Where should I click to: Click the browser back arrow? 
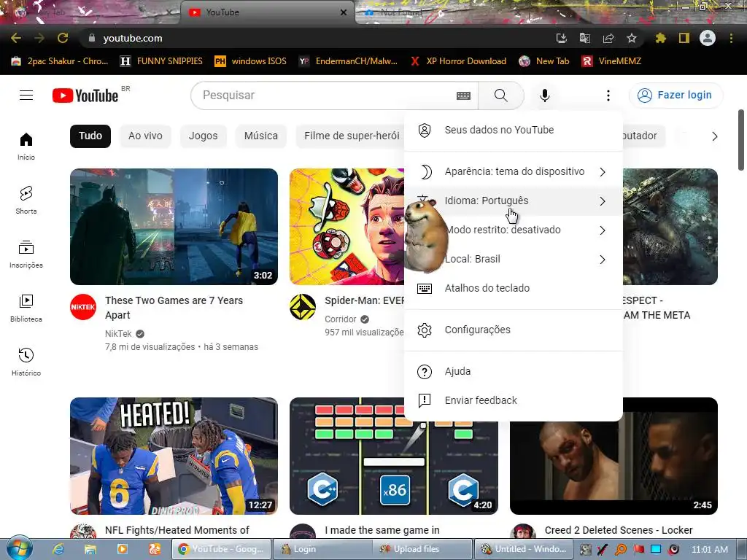click(16, 38)
